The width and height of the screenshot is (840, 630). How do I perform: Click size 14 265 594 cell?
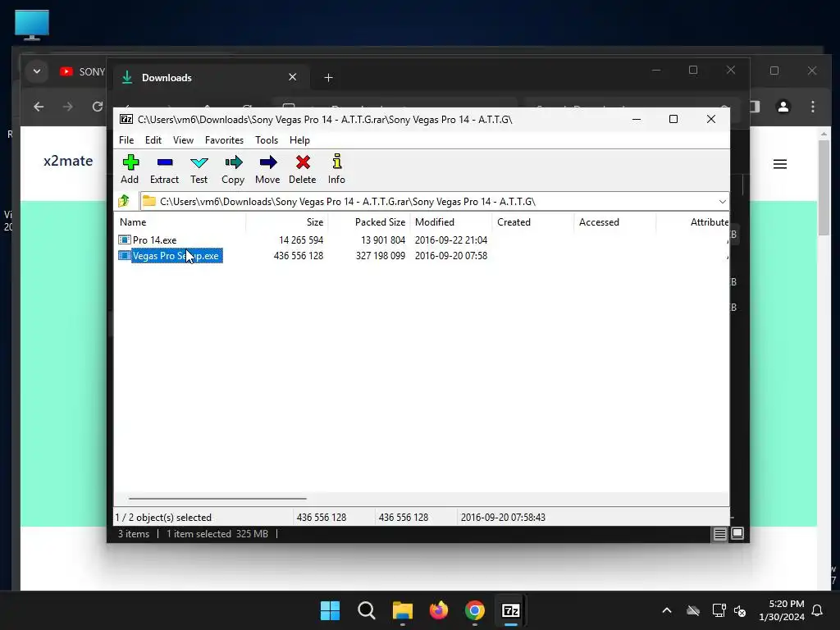[x=301, y=240]
